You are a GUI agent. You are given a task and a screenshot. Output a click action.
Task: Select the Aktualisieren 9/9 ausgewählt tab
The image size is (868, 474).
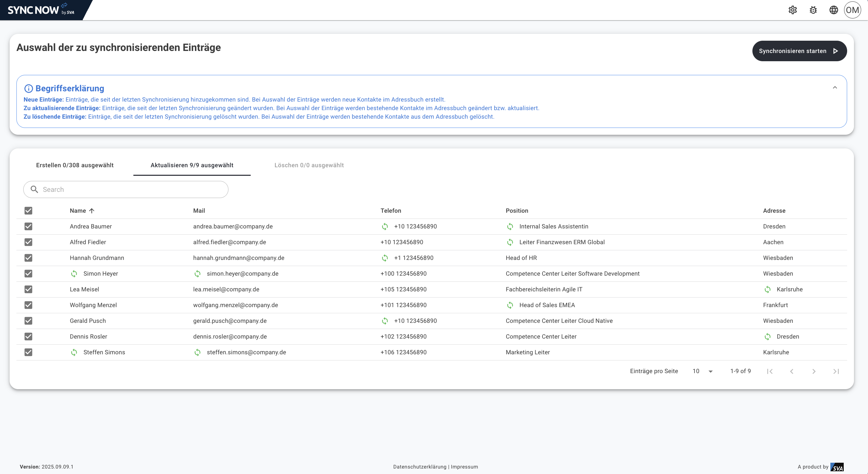coord(192,165)
